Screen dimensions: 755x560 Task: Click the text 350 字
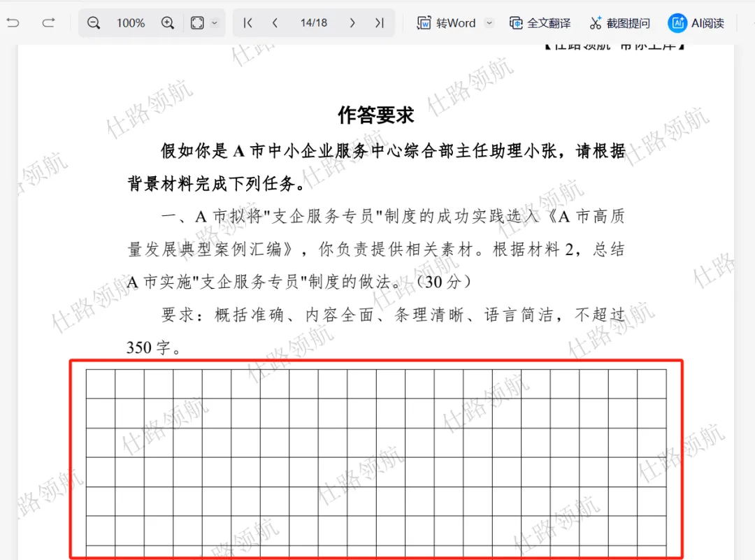pos(154,347)
